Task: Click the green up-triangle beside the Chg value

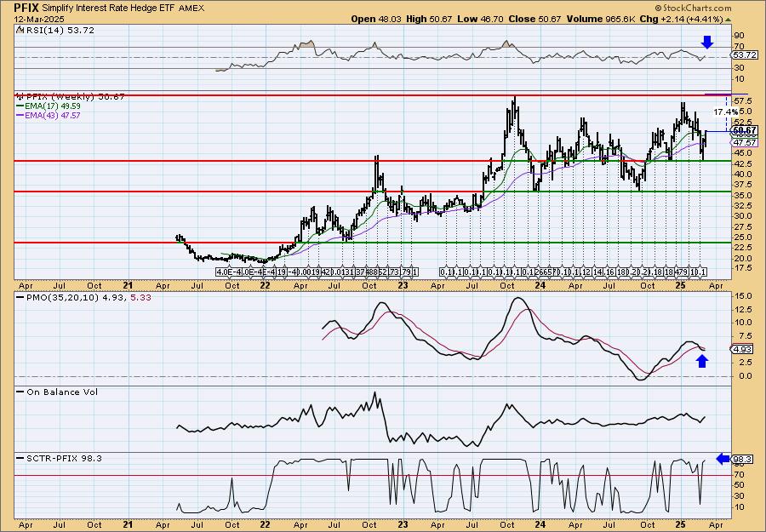Action: pyautogui.click(x=728, y=20)
